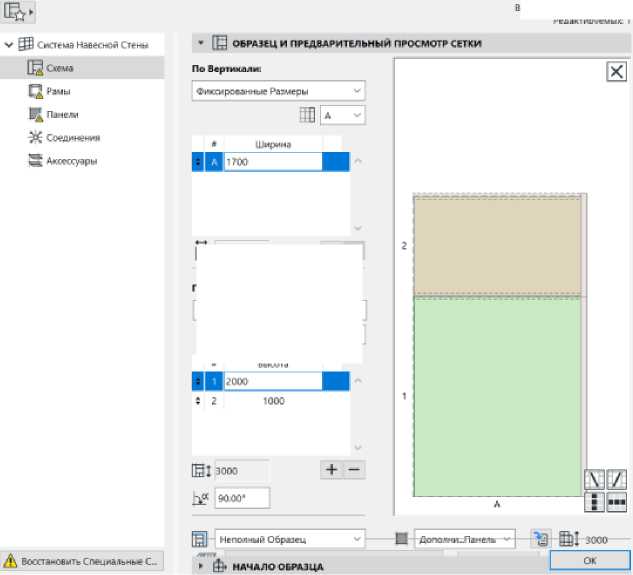Click the grid angle icon
Viewport: 633px width, 575px height.
pyautogui.click(x=200, y=498)
